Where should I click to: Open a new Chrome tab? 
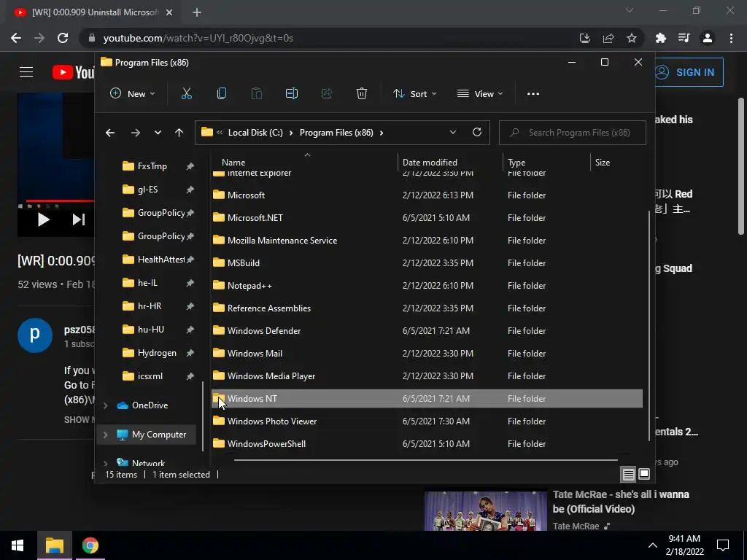coord(197,12)
